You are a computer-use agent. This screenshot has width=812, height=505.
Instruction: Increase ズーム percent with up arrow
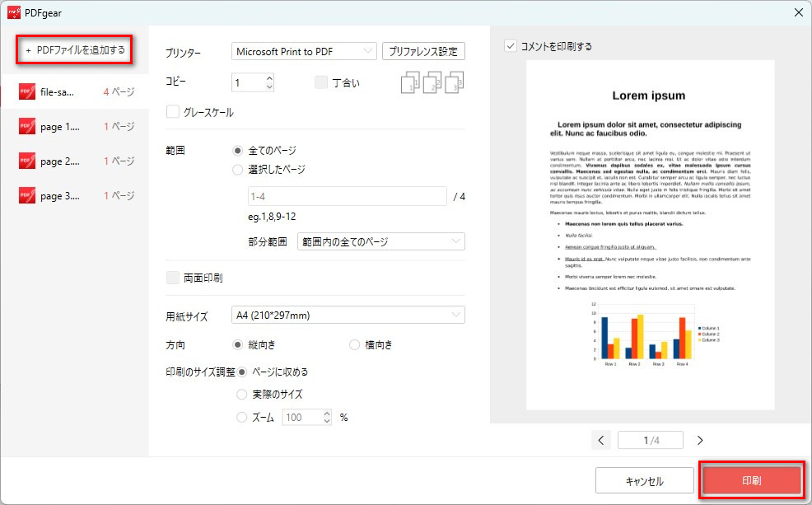tap(327, 414)
